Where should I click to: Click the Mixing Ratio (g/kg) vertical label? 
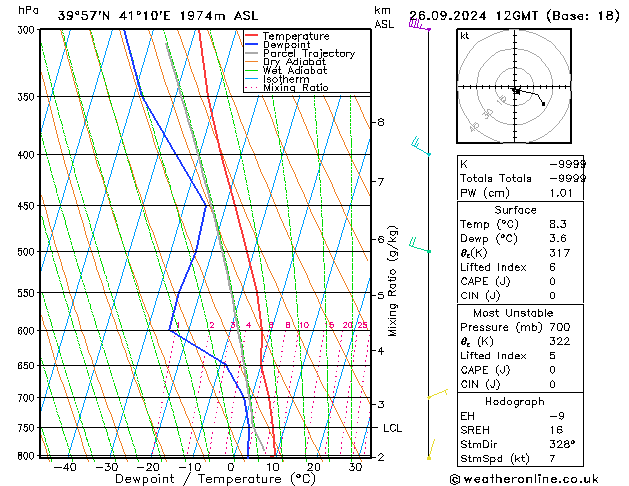tap(392, 281)
